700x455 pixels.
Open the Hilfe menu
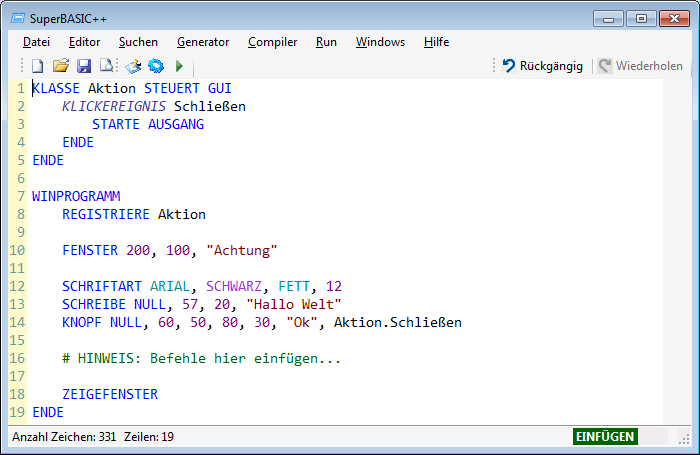pos(437,42)
